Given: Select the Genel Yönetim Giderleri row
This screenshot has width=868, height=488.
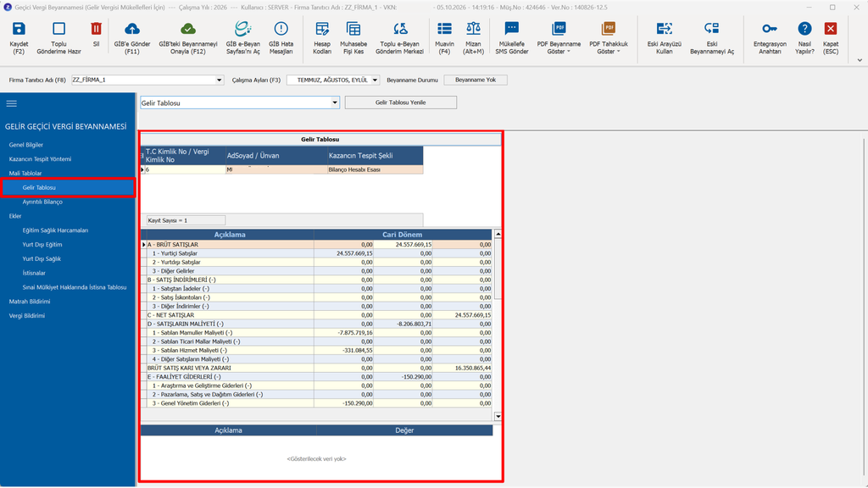Looking at the screenshot, I should pos(317,403).
